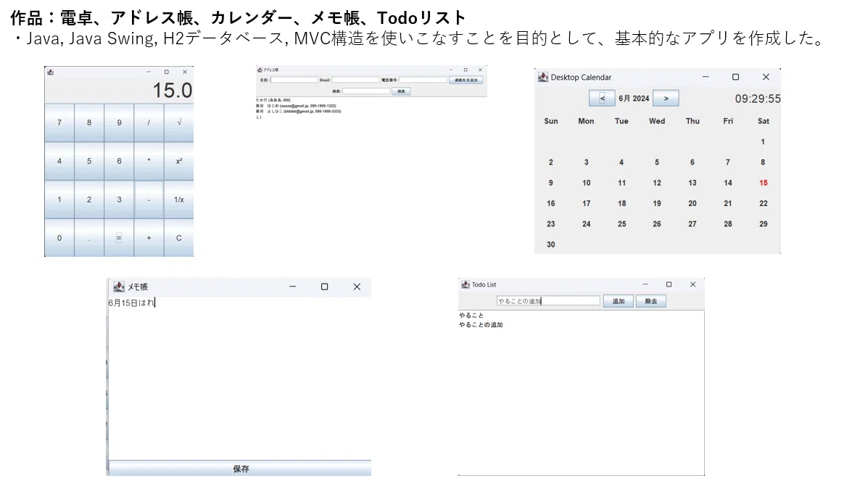The height and width of the screenshot is (494, 868).
Task: Click the Java icon in アドレス帳 title bar
Action: pyautogui.click(x=260, y=70)
